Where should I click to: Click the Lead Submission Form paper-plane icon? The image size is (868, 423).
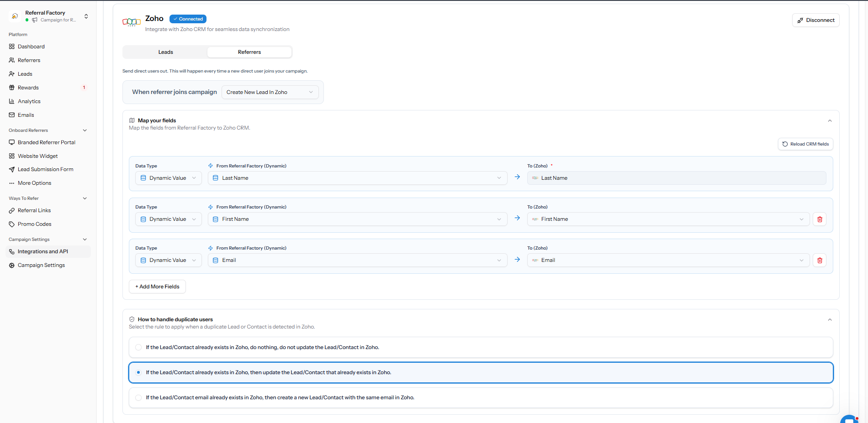click(x=12, y=169)
